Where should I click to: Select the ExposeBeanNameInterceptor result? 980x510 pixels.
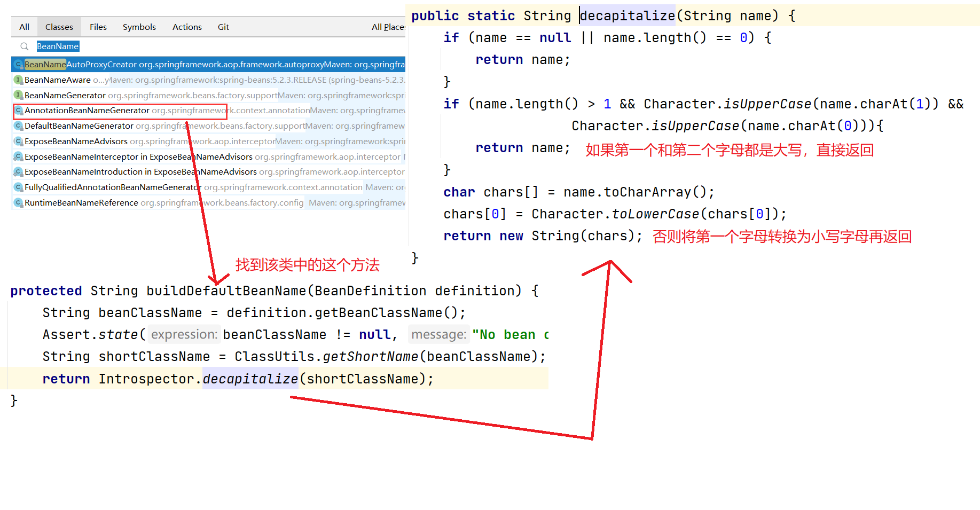pos(208,156)
